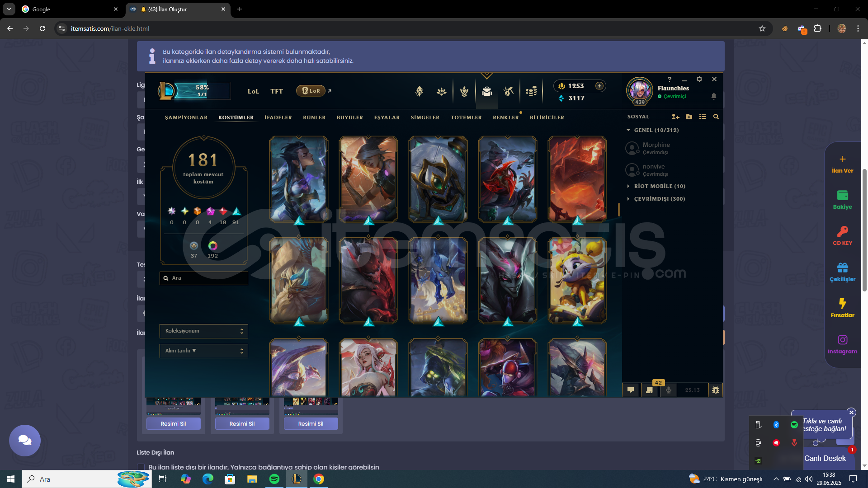Image resolution: width=868 pixels, height=488 pixels.
Task: Click the 58% level progress bar
Action: pyautogui.click(x=203, y=91)
